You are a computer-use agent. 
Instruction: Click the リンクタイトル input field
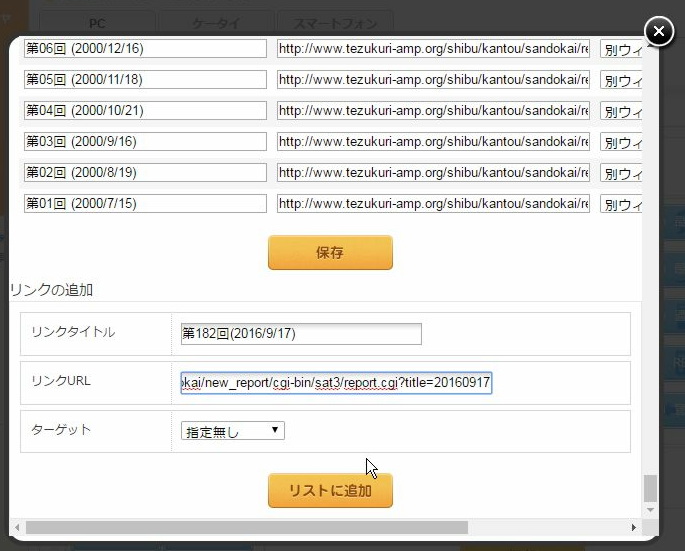(301, 334)
